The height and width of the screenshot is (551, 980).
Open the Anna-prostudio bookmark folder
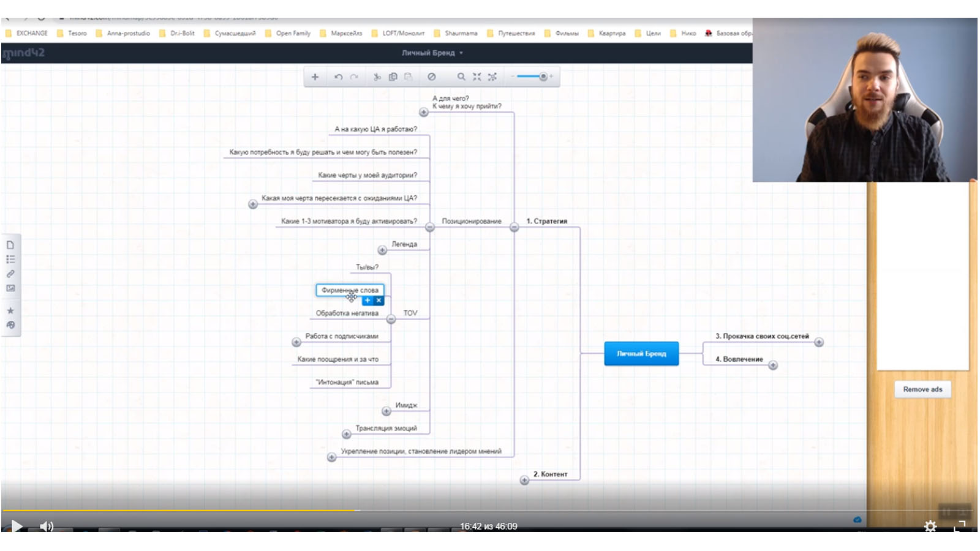[123, 33]
